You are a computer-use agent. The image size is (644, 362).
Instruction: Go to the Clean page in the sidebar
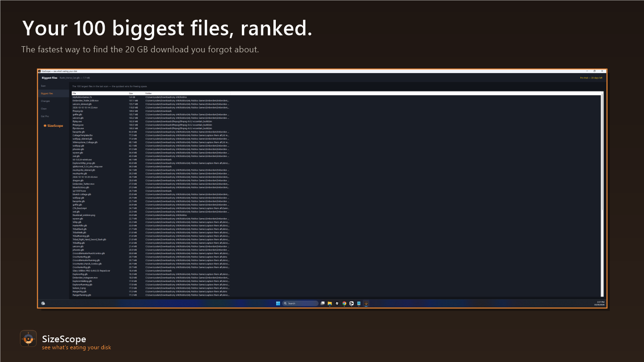point(54,108)
